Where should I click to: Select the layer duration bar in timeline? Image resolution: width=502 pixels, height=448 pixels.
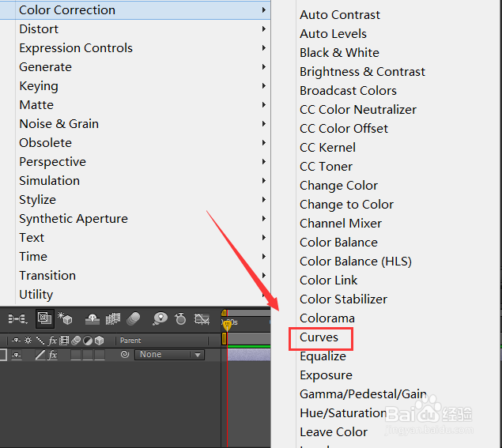[249, 355]
